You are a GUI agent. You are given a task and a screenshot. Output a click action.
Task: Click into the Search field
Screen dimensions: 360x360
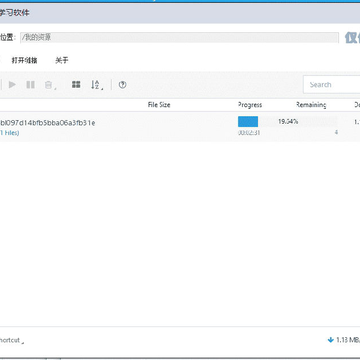(x=332, y=85)
